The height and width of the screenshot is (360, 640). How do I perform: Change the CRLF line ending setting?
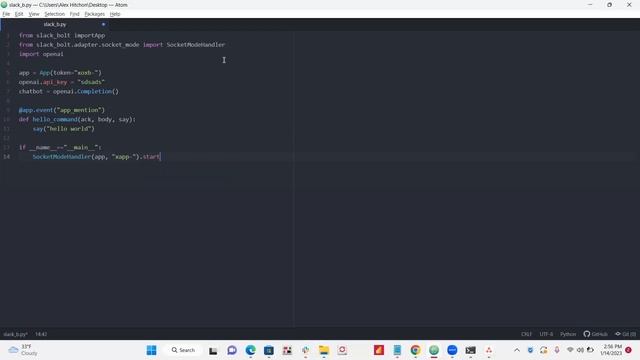526,334
